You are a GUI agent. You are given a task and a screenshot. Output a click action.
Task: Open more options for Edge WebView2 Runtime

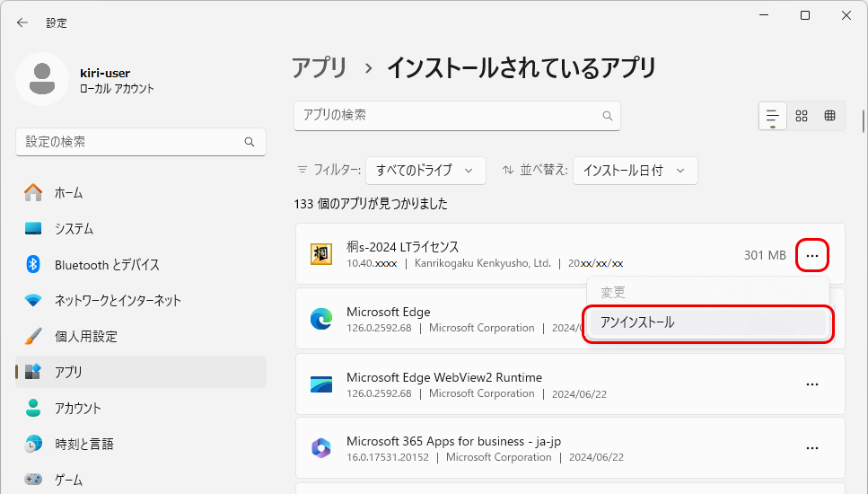pos(812,384)
